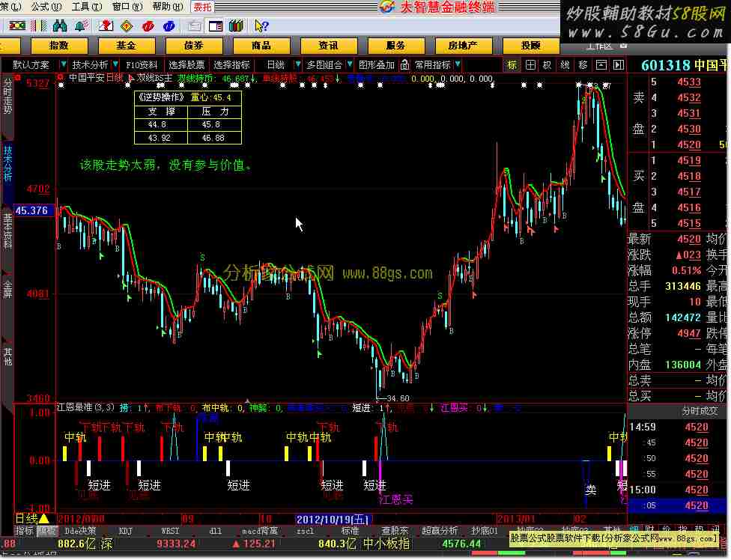731x560 pixels.
Task: Switch to the 查股东 indicator tab
Action: [395, 530]
